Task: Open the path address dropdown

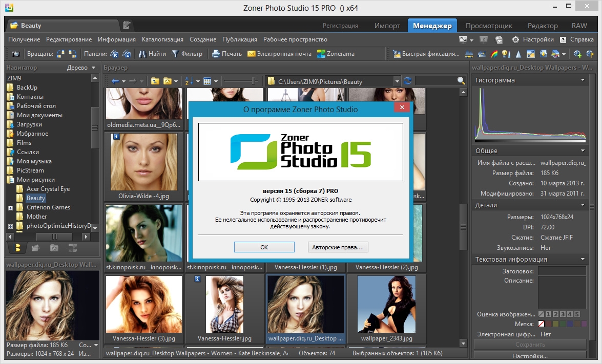Action: 397,81
